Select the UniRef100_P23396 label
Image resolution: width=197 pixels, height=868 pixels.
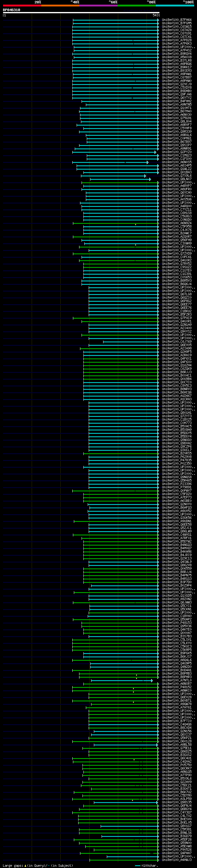pyautogui.click(x=177, y=484)
